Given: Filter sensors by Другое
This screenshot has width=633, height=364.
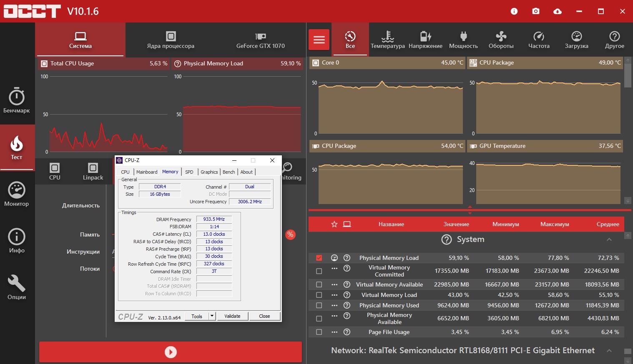Looking at the screenshot, I should coord(615,40).
